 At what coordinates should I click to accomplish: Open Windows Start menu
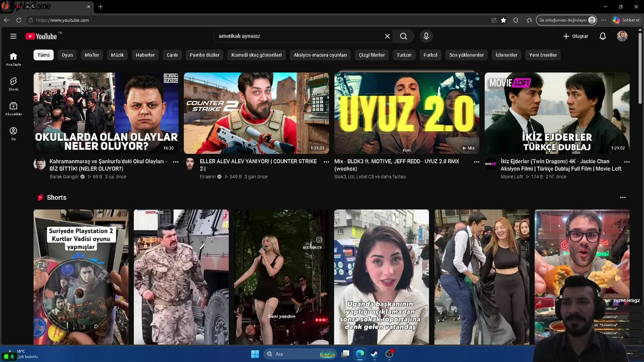point(255,354)
